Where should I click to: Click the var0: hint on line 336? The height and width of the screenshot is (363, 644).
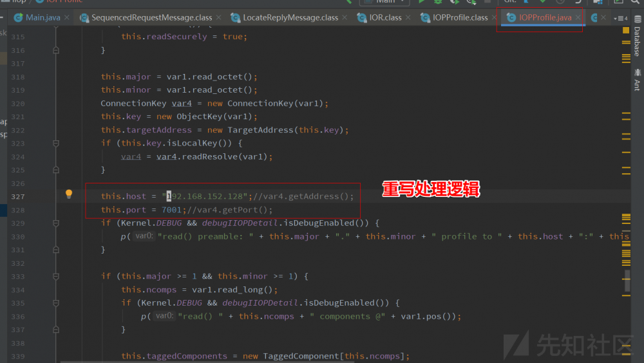pyautogui.click(x=164, y=316)
